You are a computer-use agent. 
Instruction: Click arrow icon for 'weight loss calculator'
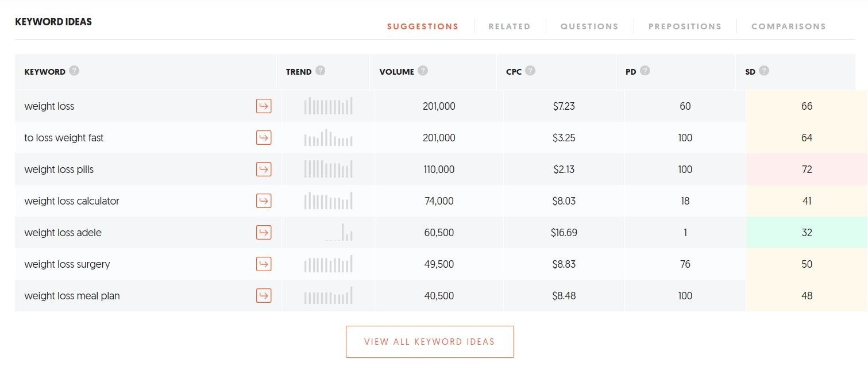pyautogui.click(x=264, y=201)
